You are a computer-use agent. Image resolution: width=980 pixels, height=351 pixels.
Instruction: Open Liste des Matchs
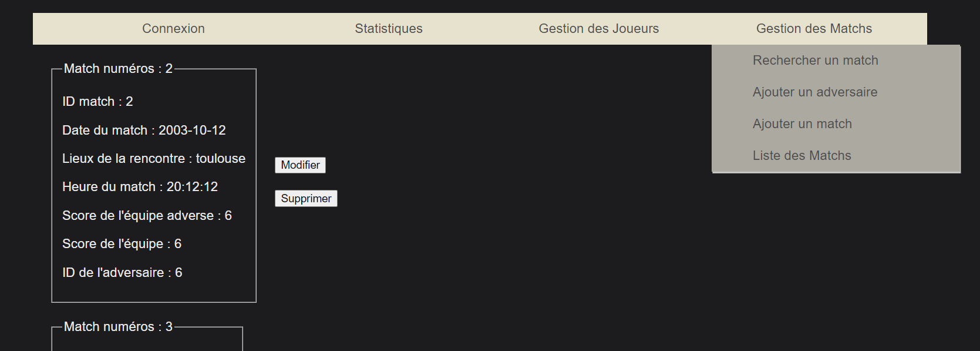point(801,155)
